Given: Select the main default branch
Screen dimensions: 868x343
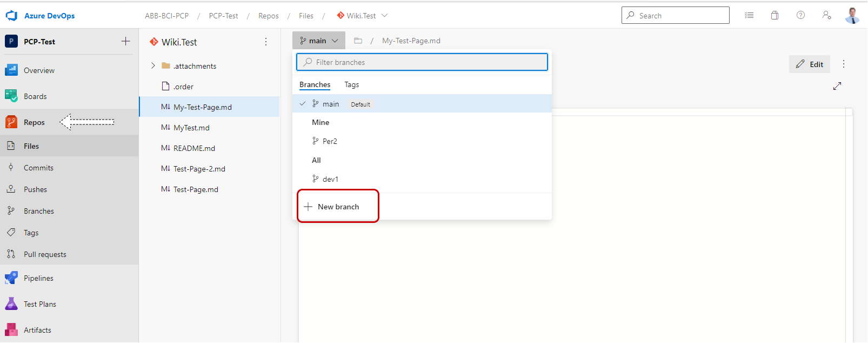Looking at the screenshot, I should click(422, 104).
